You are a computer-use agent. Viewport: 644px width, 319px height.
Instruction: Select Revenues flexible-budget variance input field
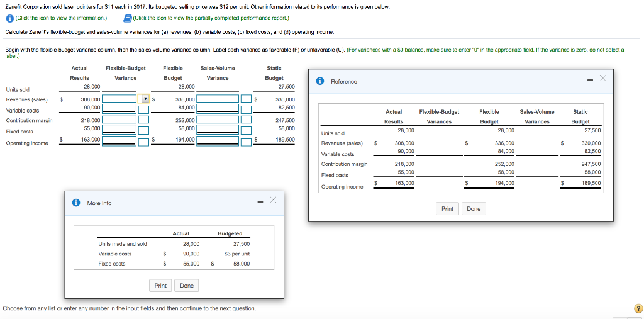pos(119,99)
